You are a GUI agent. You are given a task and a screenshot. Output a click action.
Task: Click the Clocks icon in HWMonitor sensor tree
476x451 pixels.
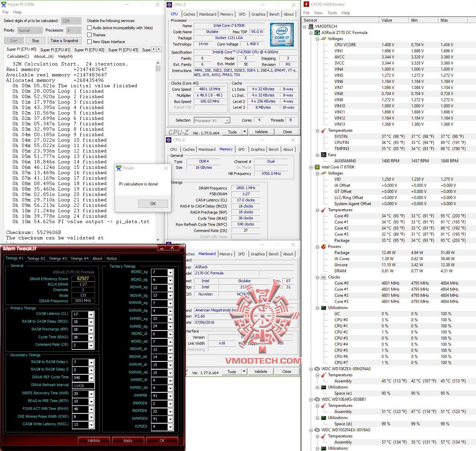323,277
